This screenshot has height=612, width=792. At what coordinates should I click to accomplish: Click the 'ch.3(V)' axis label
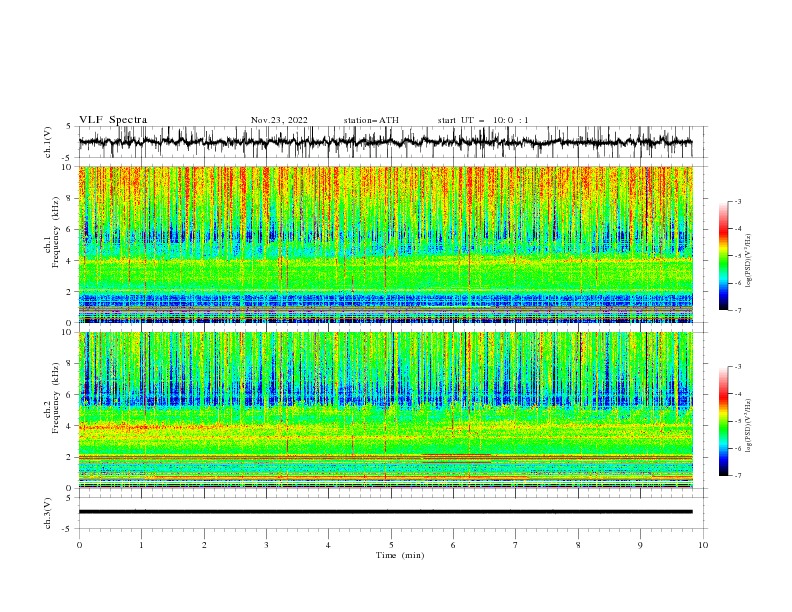[x=48, y=513]
